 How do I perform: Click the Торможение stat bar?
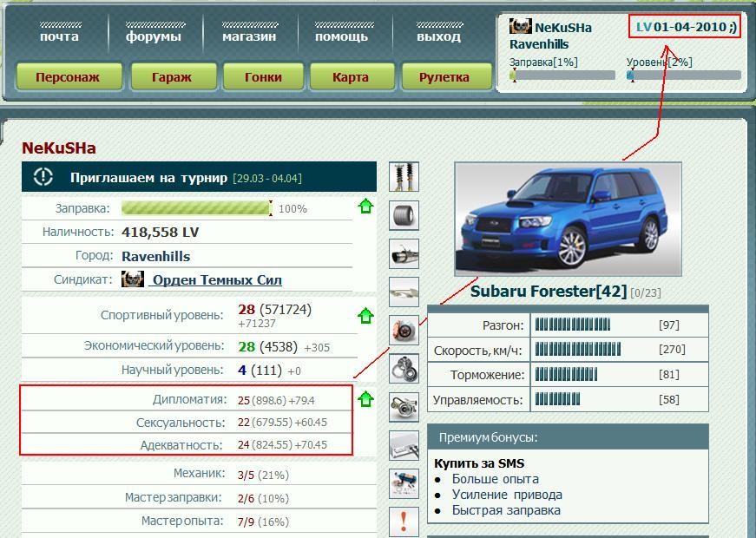(566, 374)
